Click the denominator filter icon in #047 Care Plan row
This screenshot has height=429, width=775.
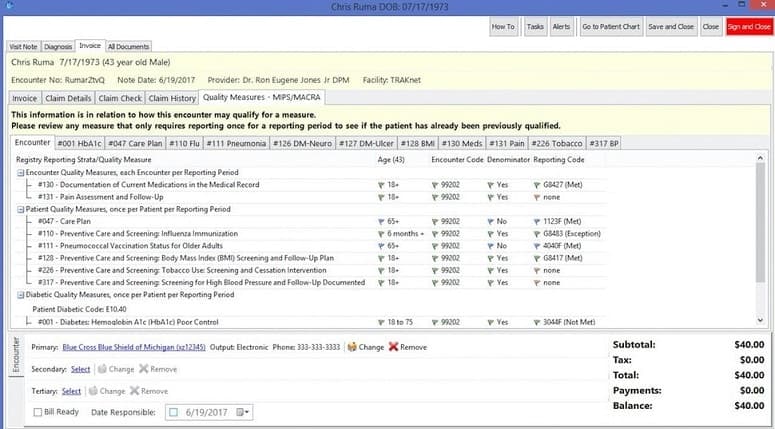point(490,221)
